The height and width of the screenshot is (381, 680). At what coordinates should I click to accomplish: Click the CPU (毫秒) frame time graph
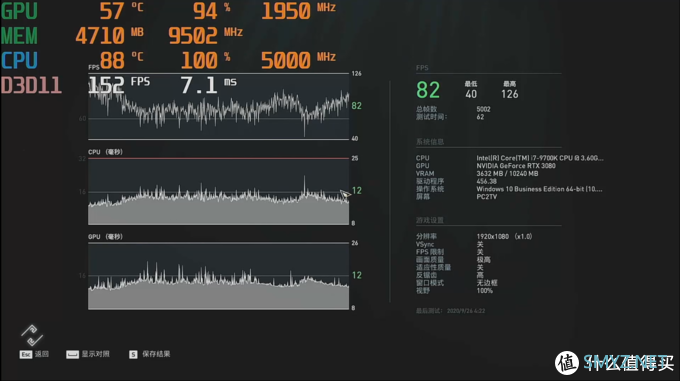[219, 191]
